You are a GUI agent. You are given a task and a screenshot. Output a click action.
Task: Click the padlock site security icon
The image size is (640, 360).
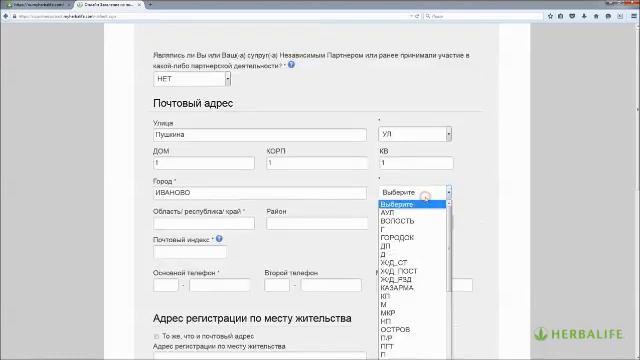tap(14, 16)
